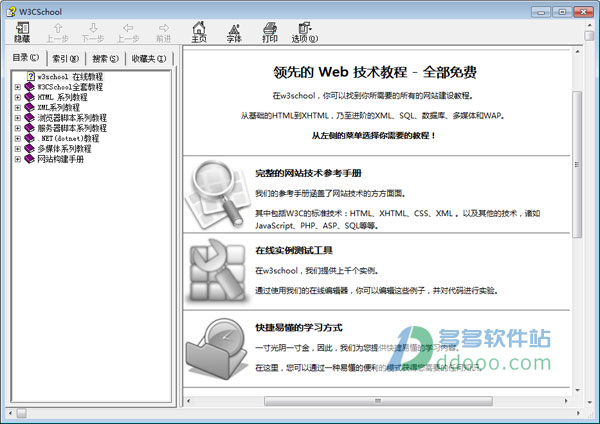Click the content pane scroll-up arrow
Viewport: 600px width, 424px height.
pyautogui.click(x=577, y=52)
